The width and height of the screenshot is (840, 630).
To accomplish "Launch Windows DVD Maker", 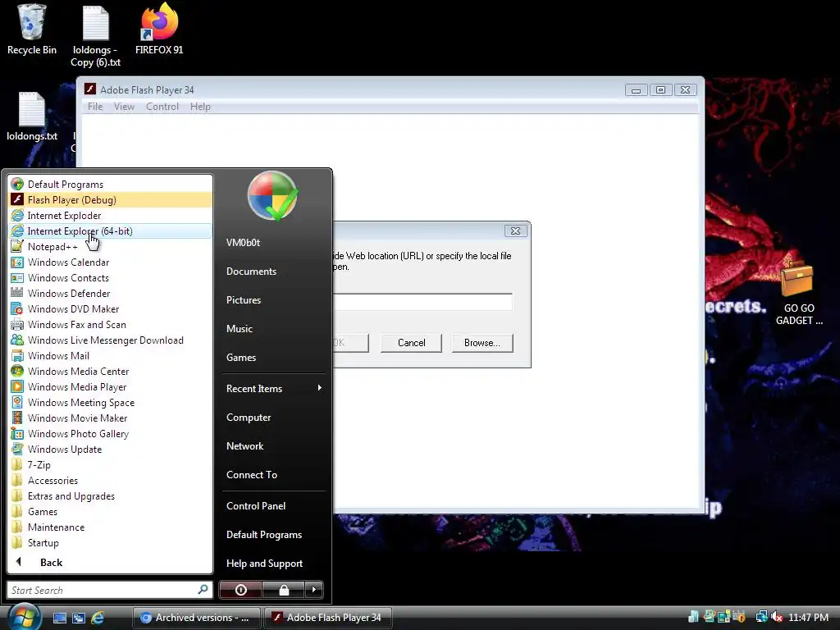I will click(111, 308).
